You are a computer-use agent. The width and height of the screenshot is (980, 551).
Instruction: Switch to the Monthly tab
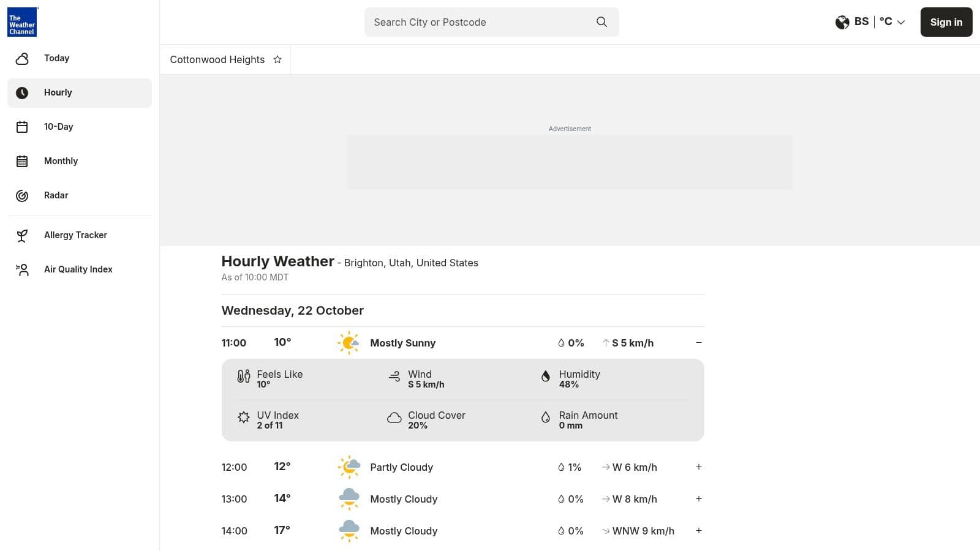(61, 161)
